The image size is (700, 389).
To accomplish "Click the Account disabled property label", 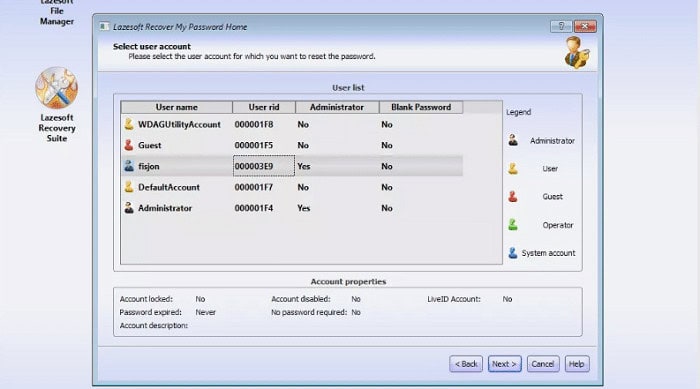I will (301, 299).
